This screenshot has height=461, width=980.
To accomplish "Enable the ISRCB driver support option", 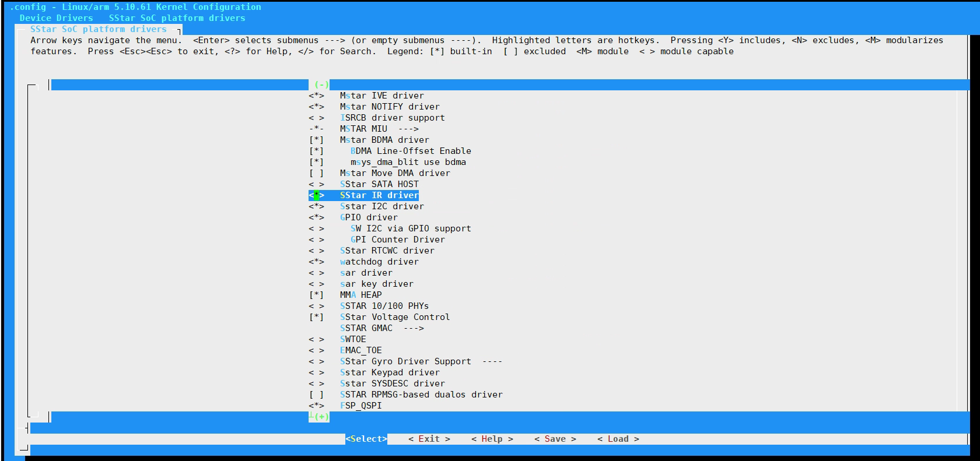I will click(316, 118).
